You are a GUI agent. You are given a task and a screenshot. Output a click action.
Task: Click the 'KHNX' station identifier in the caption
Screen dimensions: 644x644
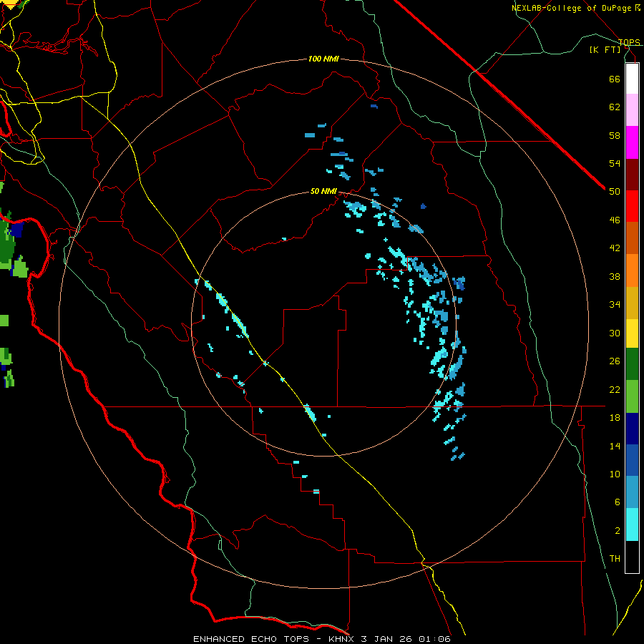click(341, 639)
